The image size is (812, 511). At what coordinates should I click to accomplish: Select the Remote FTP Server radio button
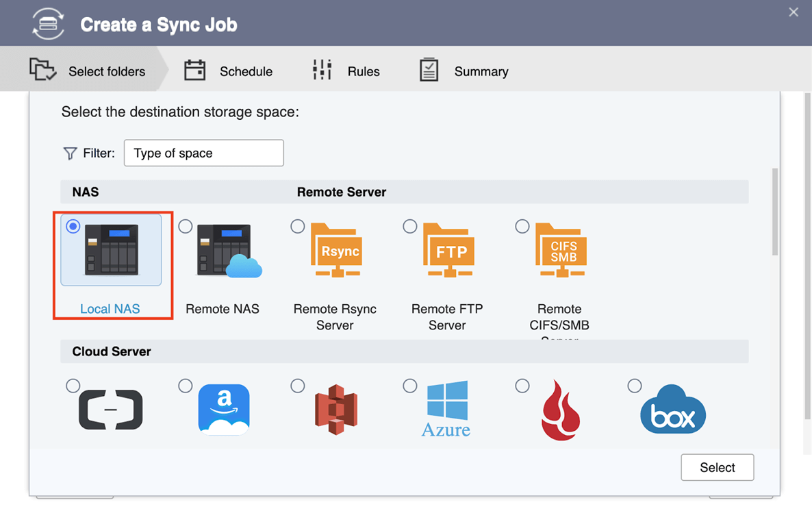coord(410,226)
